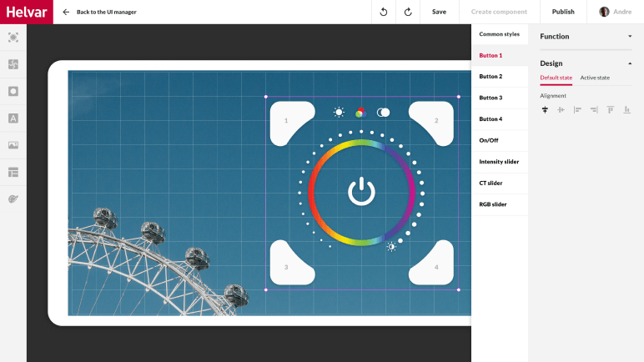The height and width of the screenshot is (362, 644).
Task: Select On/Off in the list
Action: pos(500,140)
